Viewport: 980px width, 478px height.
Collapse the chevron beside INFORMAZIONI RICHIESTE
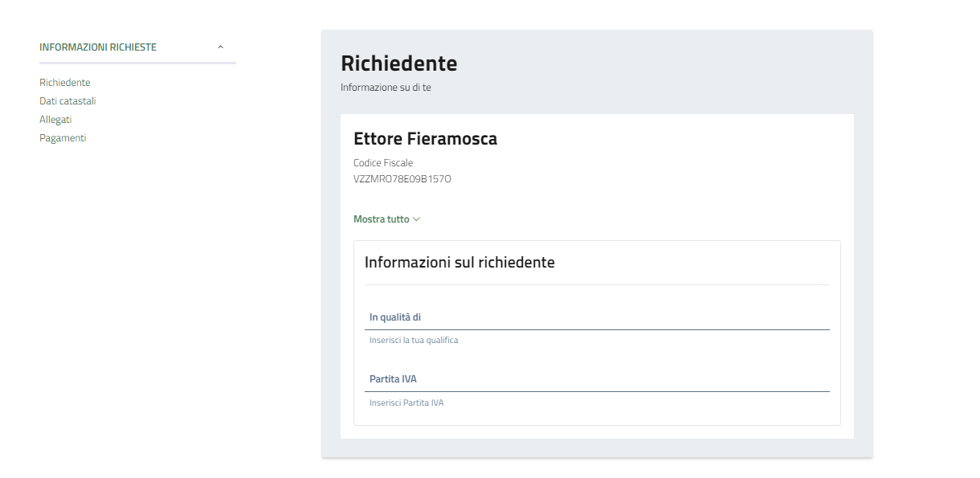point(221,47)
